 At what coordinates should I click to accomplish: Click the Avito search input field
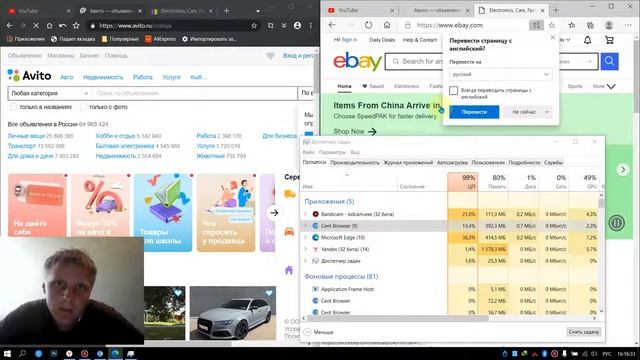[195, 93]
